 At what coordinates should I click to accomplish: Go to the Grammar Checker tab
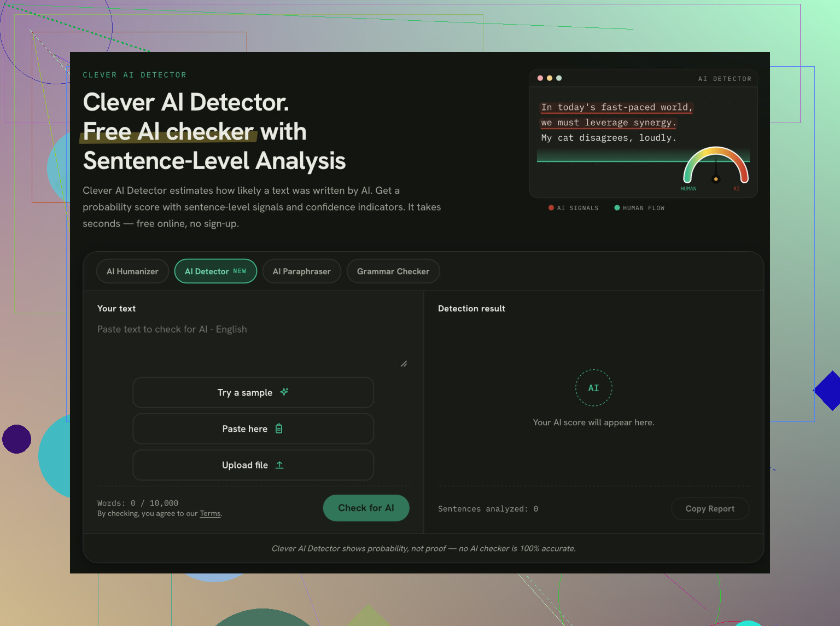(x=393, y=271)
